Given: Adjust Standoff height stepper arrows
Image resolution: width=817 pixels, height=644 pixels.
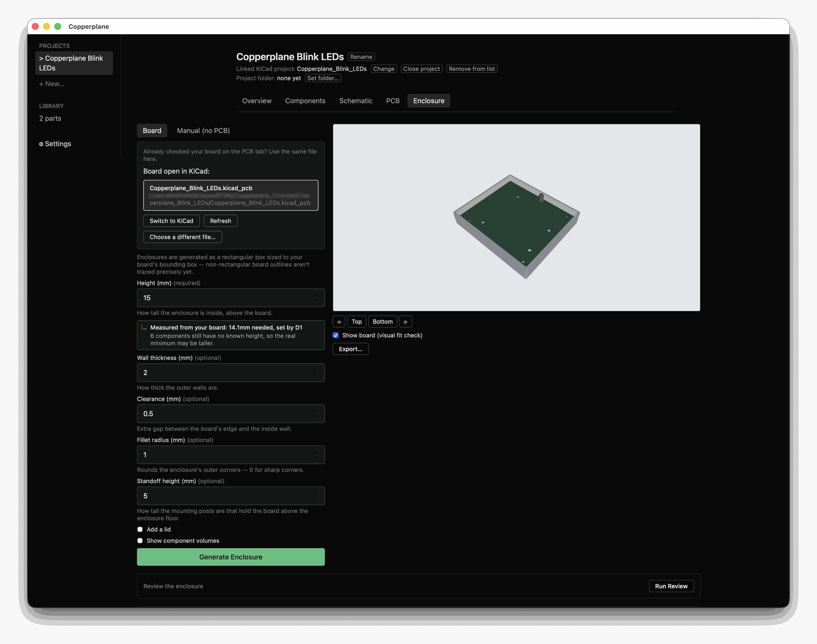Looking at the screenshot, I should [315, 496].
